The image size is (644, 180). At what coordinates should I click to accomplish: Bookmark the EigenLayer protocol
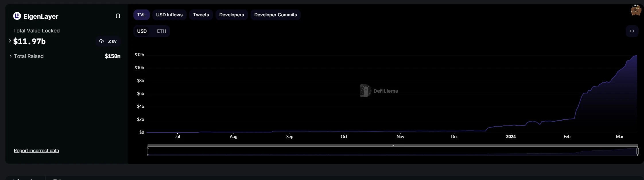click(x=118, y=16)
